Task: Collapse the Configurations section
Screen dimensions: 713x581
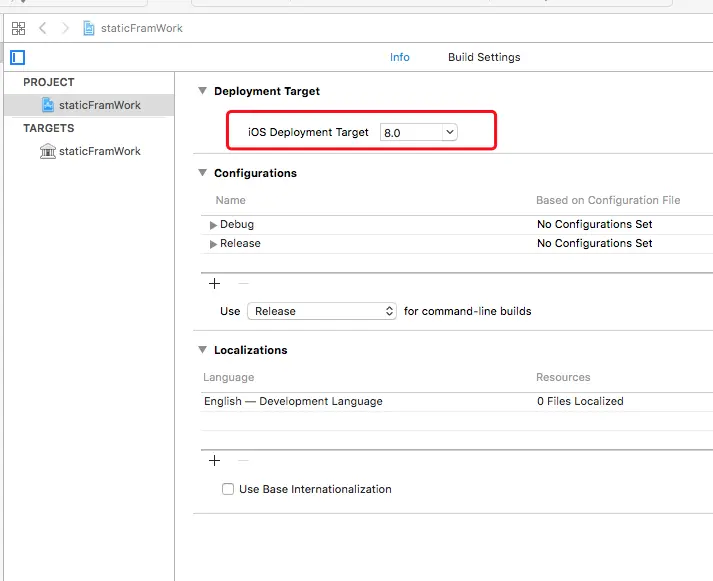Action: (x=203, y=173)
